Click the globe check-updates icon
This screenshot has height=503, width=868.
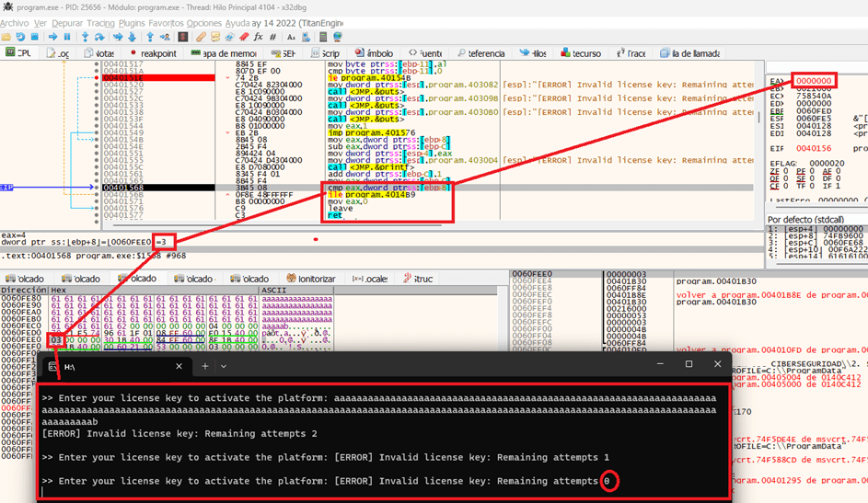pos(337,37)
